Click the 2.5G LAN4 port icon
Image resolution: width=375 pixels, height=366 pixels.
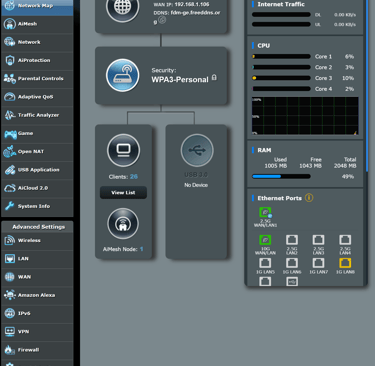tap(345, 240)
